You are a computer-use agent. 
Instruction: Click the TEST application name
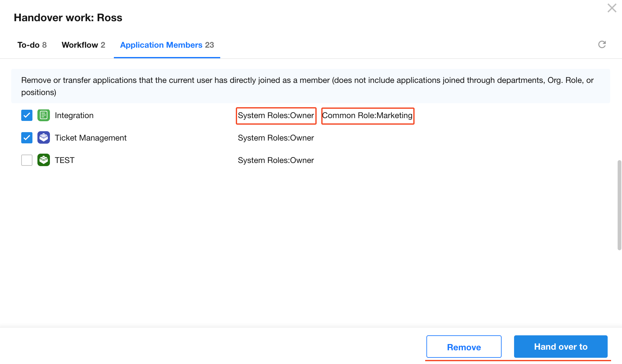click(x=65, y=160)
